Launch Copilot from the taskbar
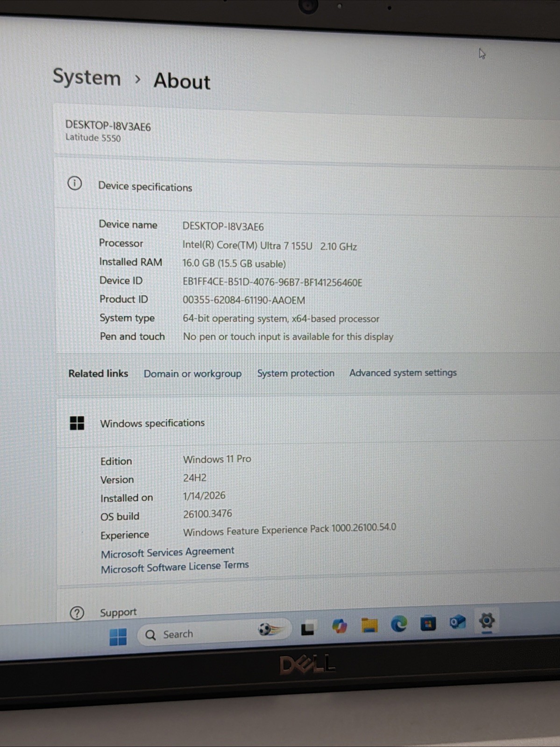560x747 pixels. point(340,626)
